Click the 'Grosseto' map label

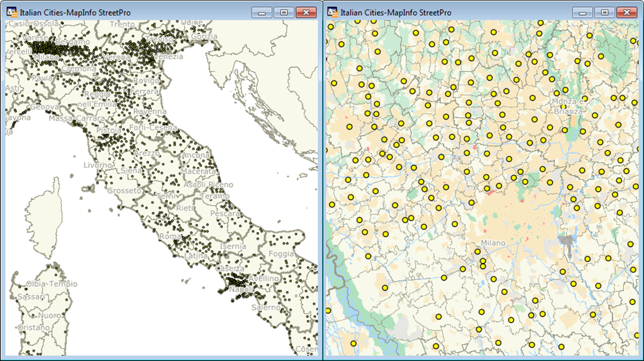[x=124, y=191]
